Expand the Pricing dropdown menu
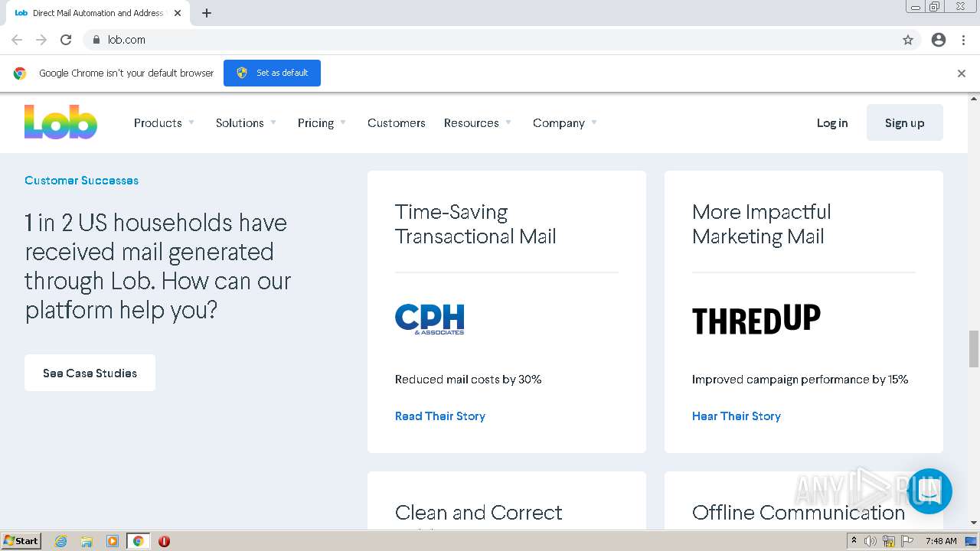980x551 pixels. (322, 123)
